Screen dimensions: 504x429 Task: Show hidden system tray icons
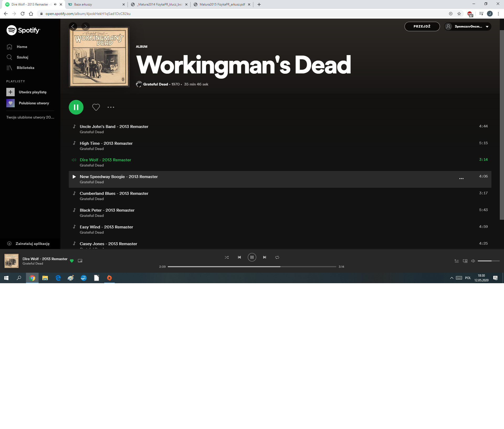click(x=451, y=278)
